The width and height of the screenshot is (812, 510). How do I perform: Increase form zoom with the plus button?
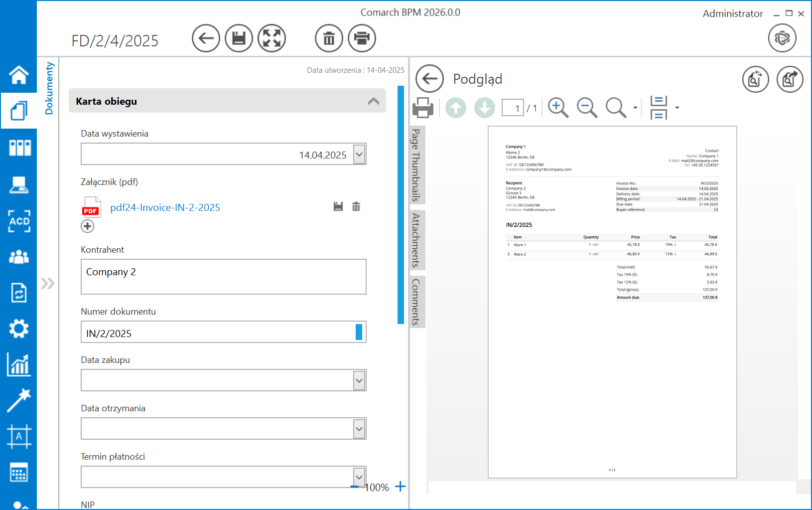click(x=400, y=487)
